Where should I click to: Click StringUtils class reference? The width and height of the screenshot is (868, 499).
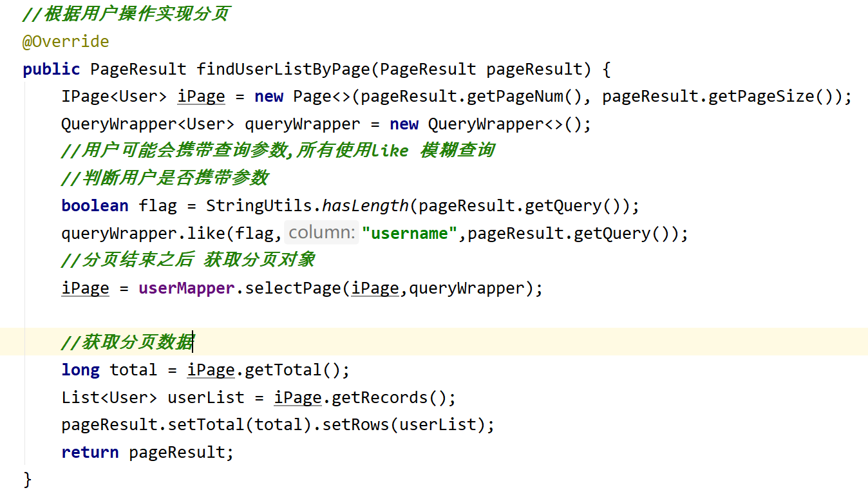pos(259,206)
